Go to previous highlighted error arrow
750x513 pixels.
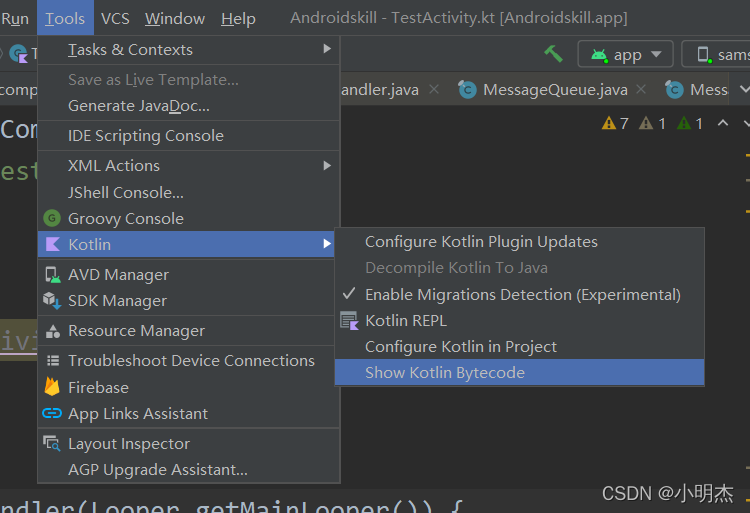(x=723, y=123)
